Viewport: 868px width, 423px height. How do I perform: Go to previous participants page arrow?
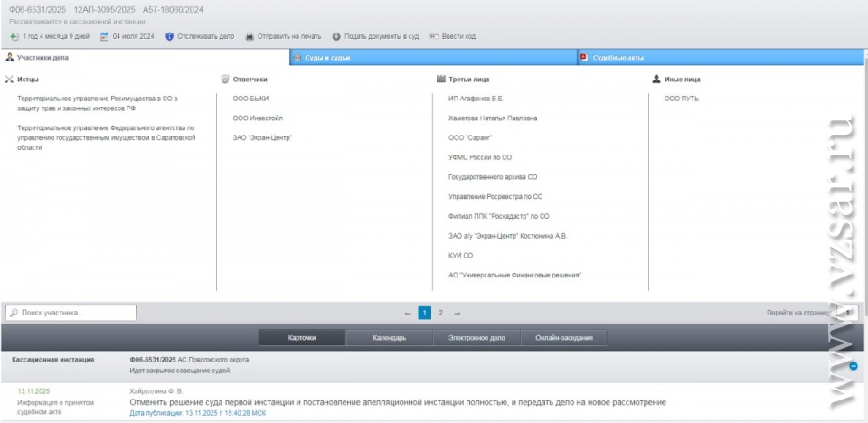pyautogui.click(x=408, y=313)
